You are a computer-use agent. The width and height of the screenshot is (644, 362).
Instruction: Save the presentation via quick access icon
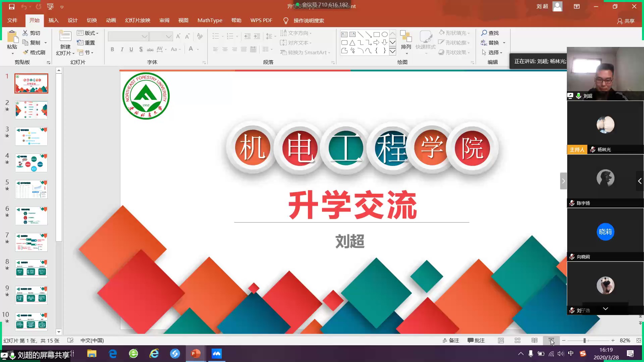12,7
